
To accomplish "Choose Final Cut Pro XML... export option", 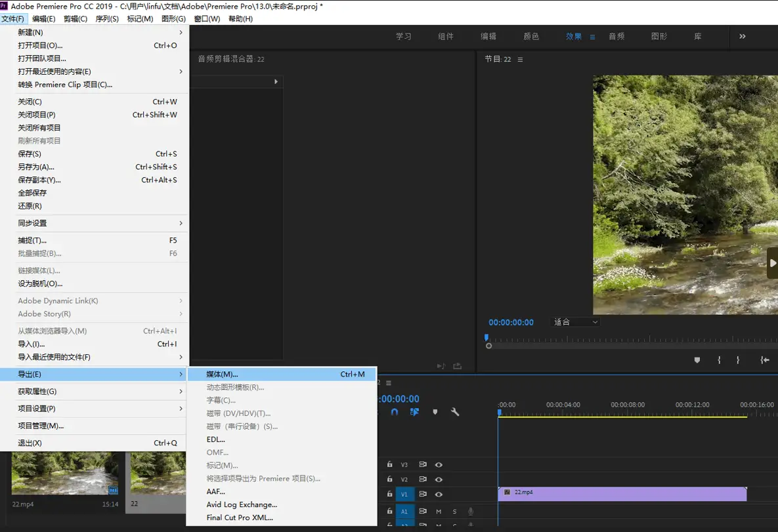I will 282,518.
